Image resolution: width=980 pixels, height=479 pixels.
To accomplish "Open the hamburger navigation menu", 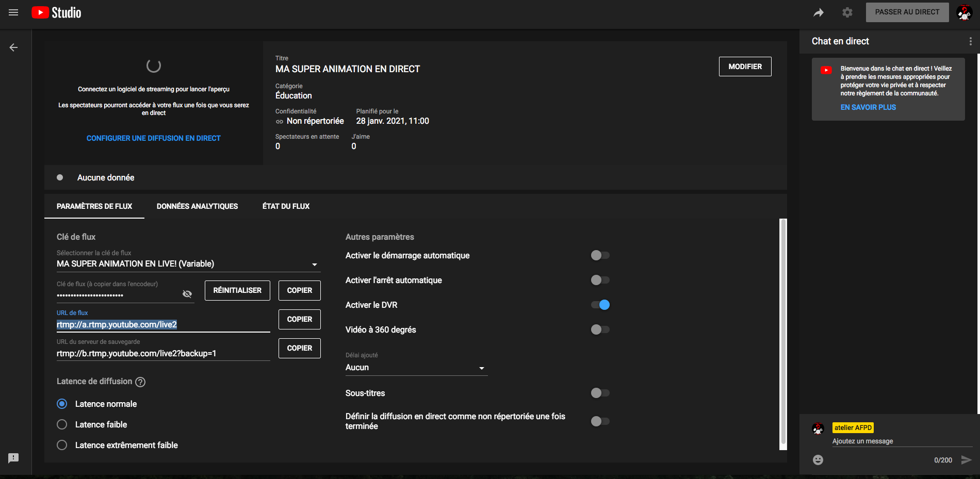I will (x=13, y=12).
